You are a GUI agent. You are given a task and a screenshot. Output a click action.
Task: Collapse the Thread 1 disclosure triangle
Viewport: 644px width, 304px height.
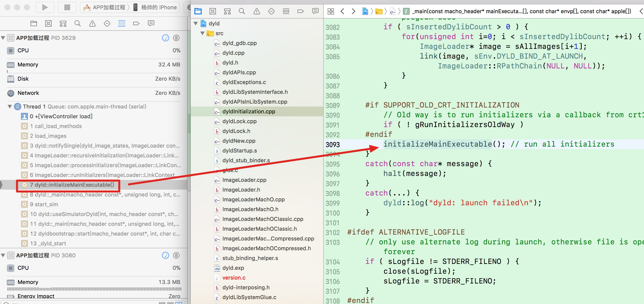[x=10, y=107]
